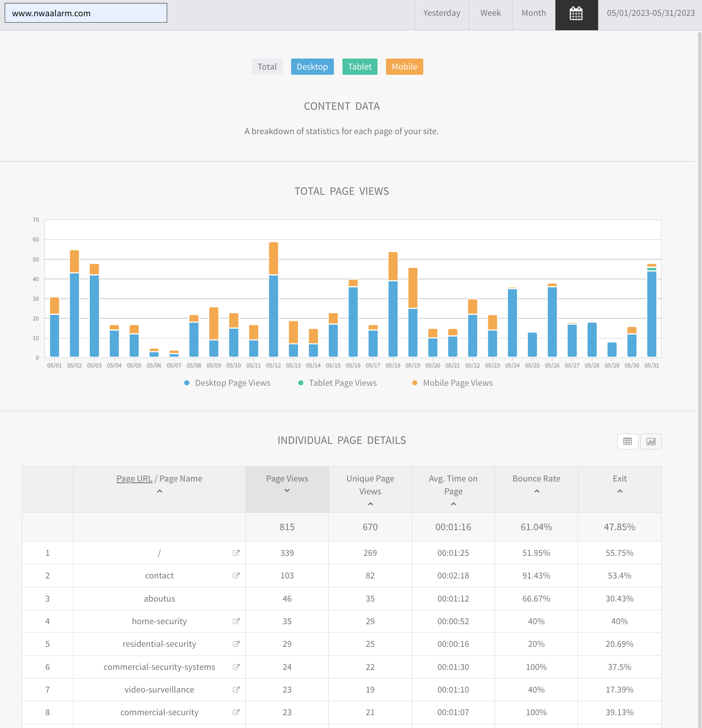Sort by Exit column arrow

tap(619, 491)
